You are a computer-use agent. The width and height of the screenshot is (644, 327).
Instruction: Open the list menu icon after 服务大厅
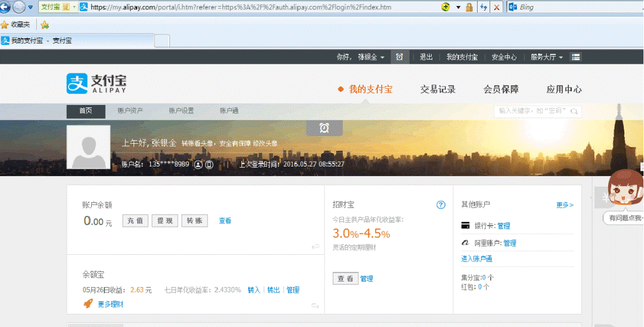[575, 57]
